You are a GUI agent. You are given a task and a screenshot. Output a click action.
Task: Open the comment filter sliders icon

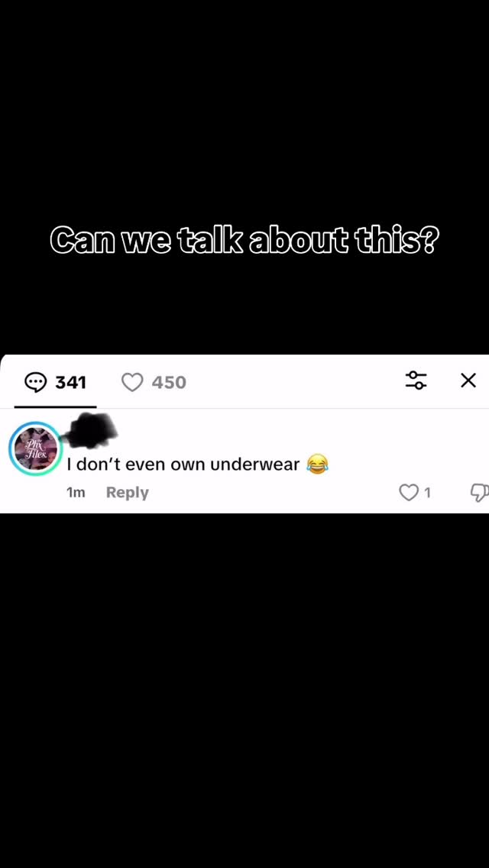[x=416, y=381]
